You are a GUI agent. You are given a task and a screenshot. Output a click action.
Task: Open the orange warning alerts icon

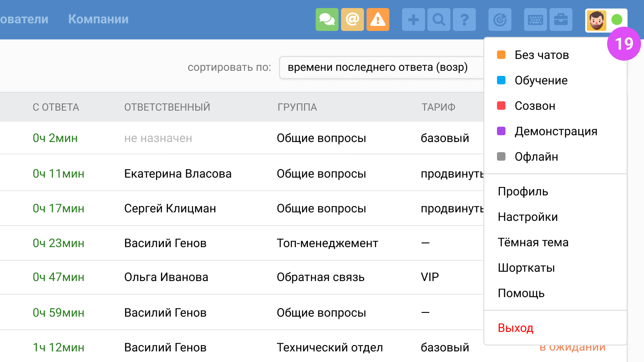point(378,19)
